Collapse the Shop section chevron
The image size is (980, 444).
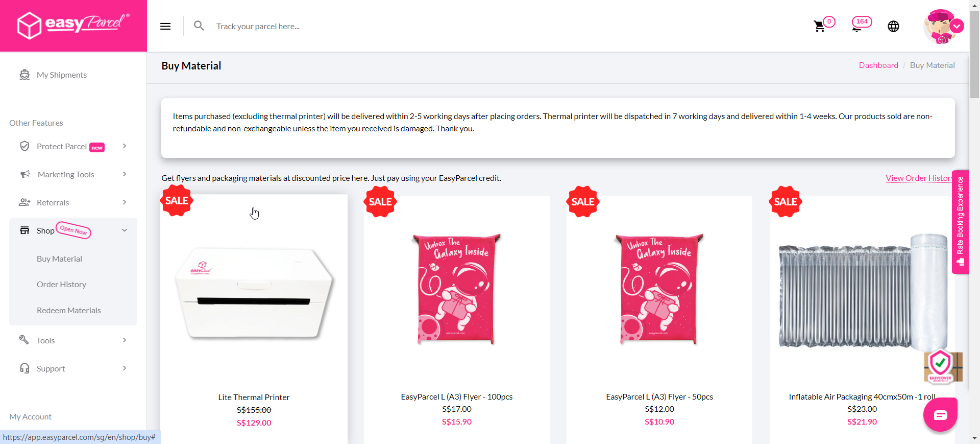(x=125, y=230)
